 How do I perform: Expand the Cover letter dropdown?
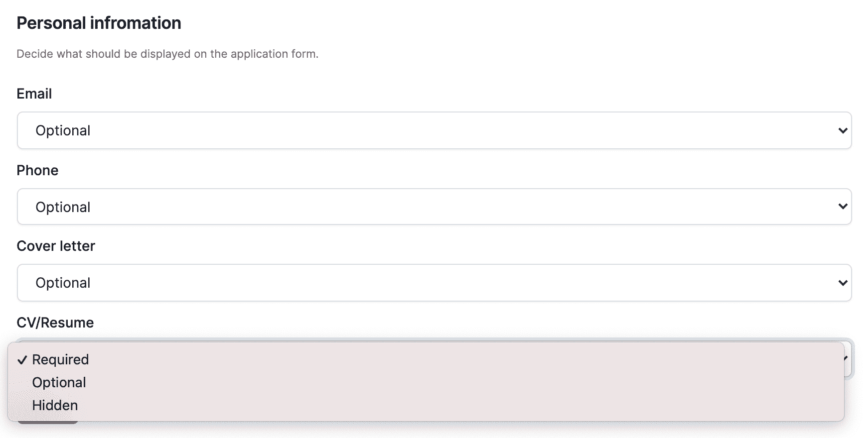coord(434,283)
